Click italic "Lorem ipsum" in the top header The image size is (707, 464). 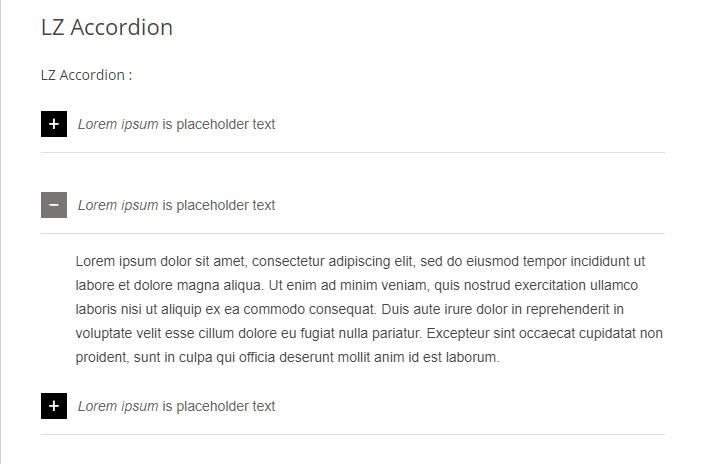pos(118,124)
